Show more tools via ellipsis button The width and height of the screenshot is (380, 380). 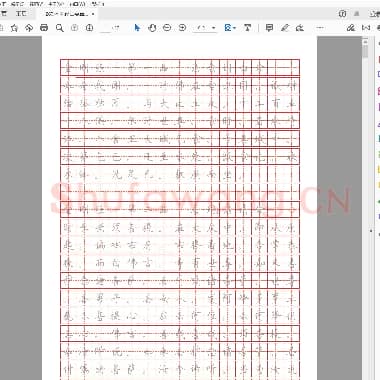[320, 28]
